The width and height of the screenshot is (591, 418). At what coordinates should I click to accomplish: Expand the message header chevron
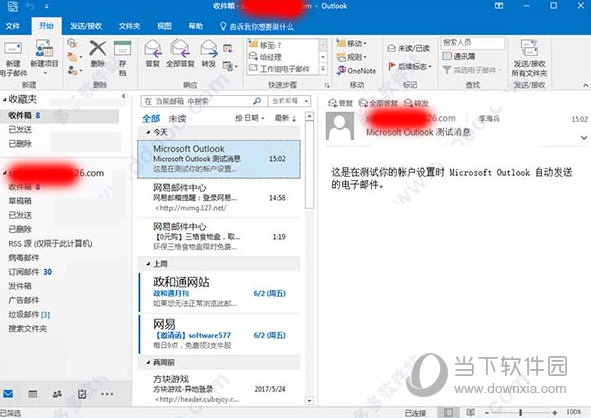point(583,138)
